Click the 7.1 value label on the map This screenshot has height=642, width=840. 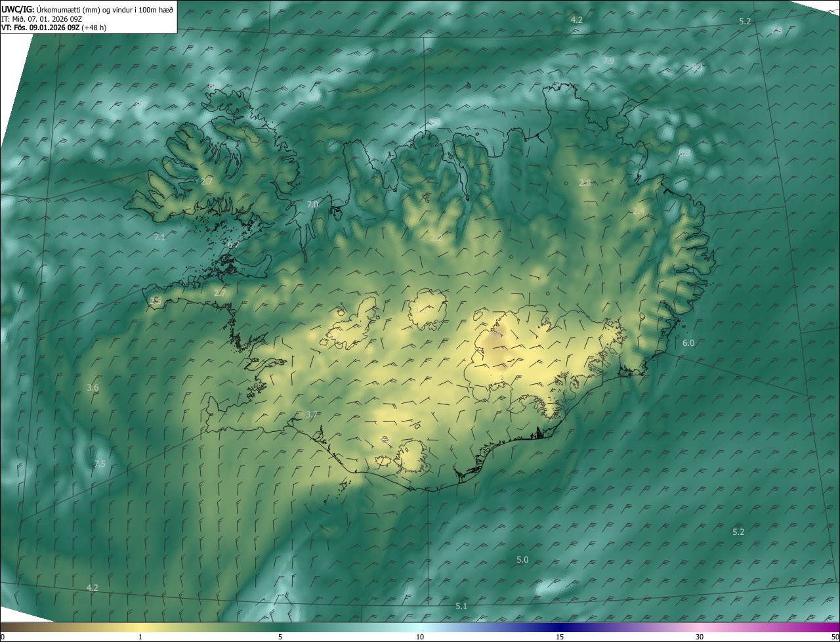[x=159, y=237]
